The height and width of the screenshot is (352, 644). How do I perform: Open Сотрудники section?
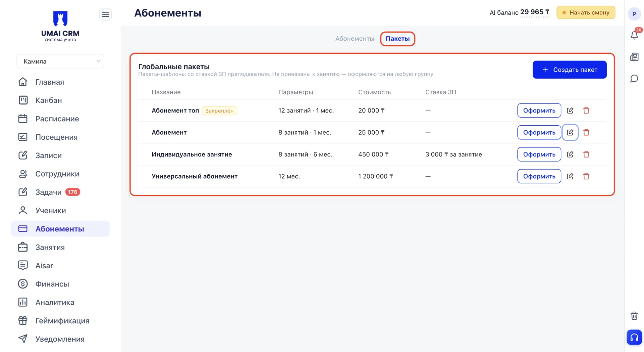click(x=57, y=174)
